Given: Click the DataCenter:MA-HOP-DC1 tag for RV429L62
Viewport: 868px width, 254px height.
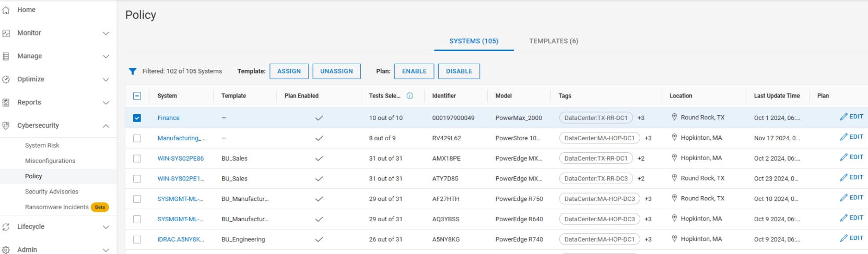Looking at the screenshot, I should 599,138.
